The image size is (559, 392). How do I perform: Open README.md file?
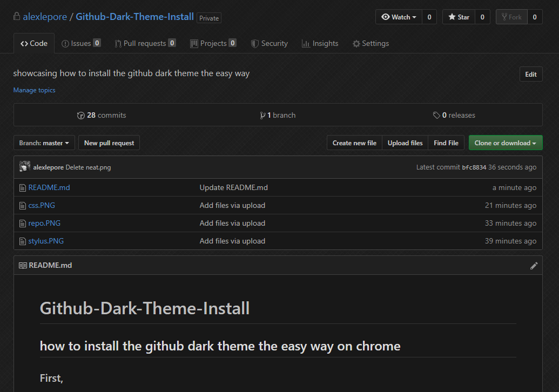[x=49, y=188]
